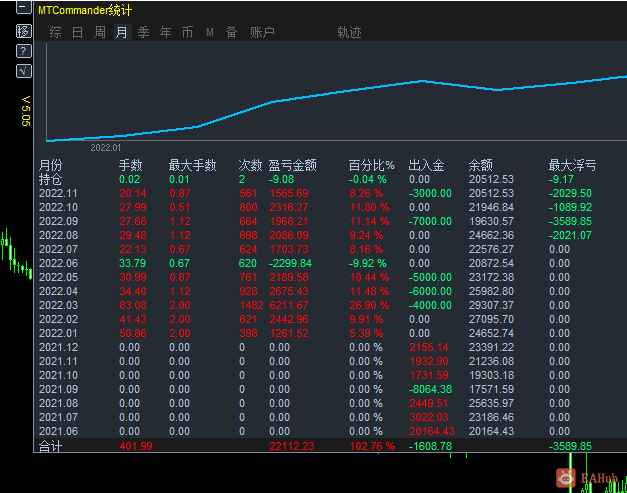627x493 pixels.
Task: Click balance 29307.37
Action: [x=491, y=305]
